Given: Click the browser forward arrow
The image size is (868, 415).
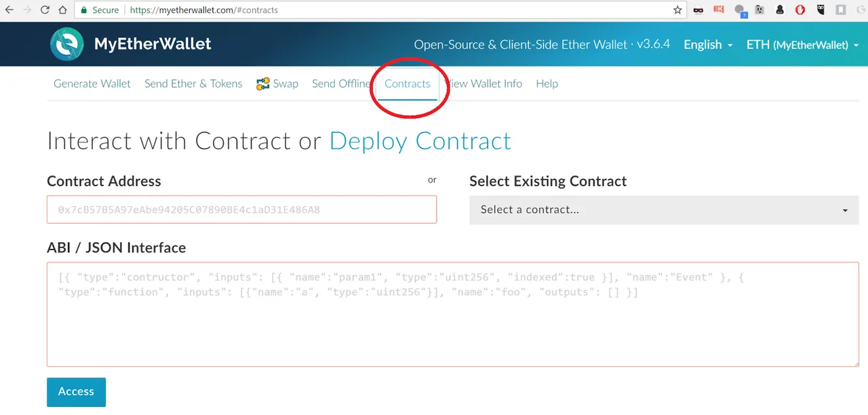Looking at the screenshot, I should pyautogui.click(x=27, y=10).
